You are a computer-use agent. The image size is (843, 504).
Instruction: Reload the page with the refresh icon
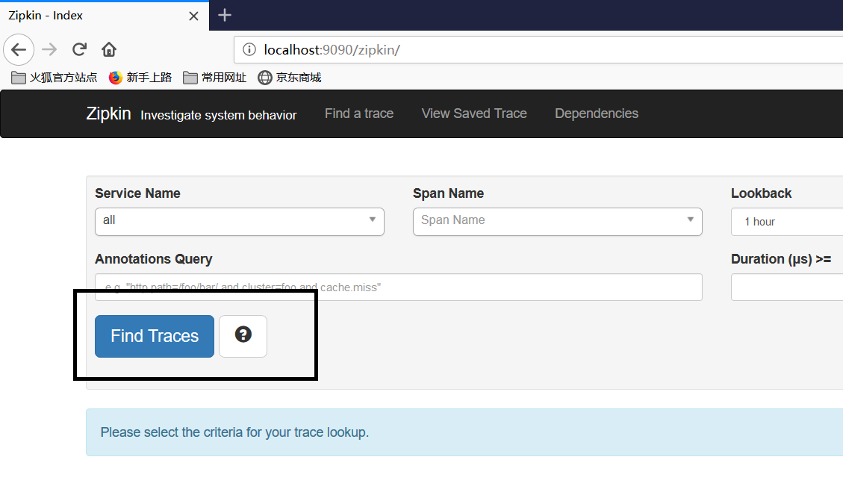pos(80,50)
